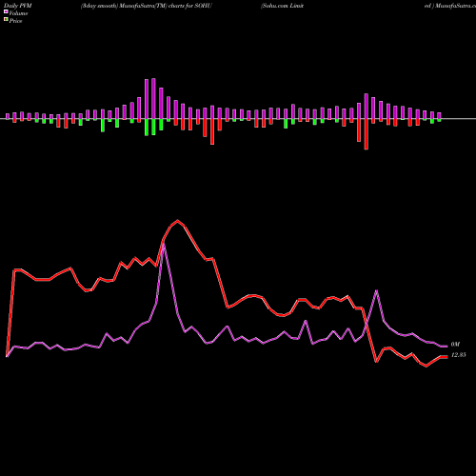476x476 pixels.
Task: Click the '(Sohu.com Limit' header text
Action: [282, 6]
